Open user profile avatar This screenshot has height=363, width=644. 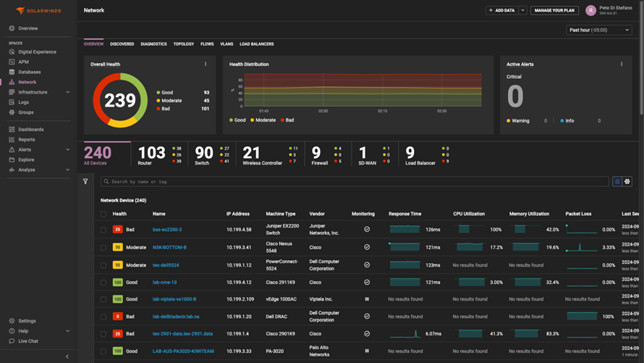[590, 10]
